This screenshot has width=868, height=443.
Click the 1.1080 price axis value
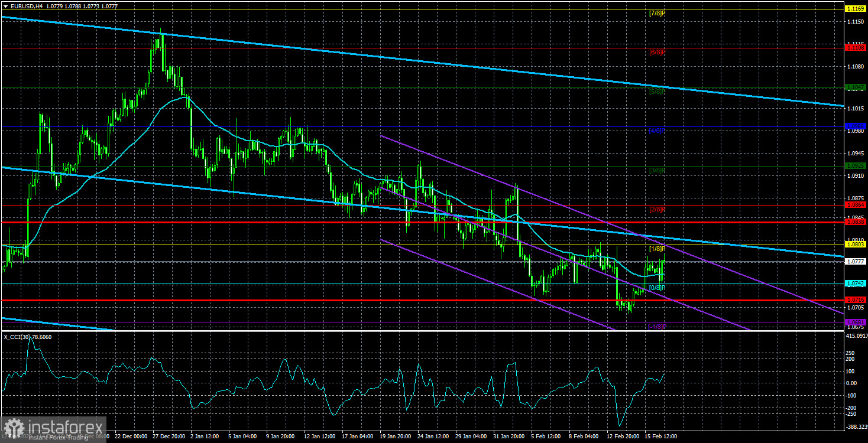pos(856,66)
